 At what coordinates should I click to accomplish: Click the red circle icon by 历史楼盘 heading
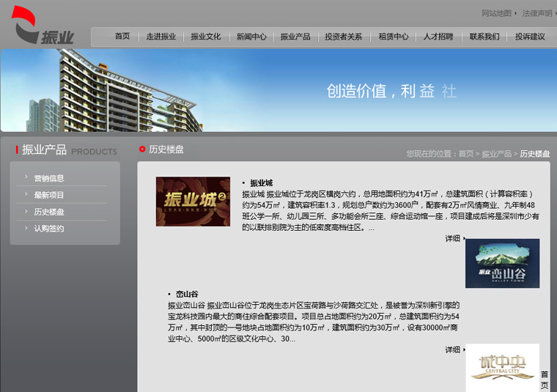tap(142, 149)
